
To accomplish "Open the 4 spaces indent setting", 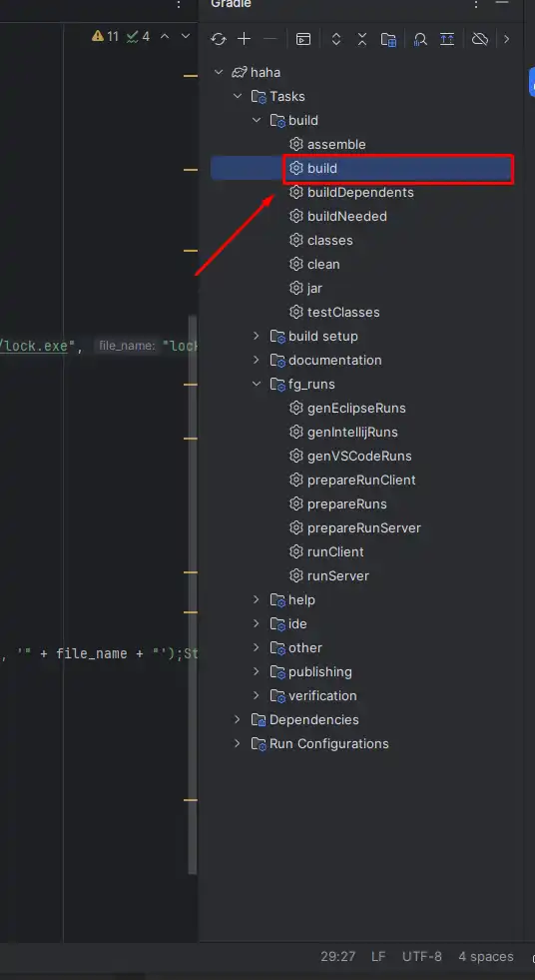I will (486, 957).
